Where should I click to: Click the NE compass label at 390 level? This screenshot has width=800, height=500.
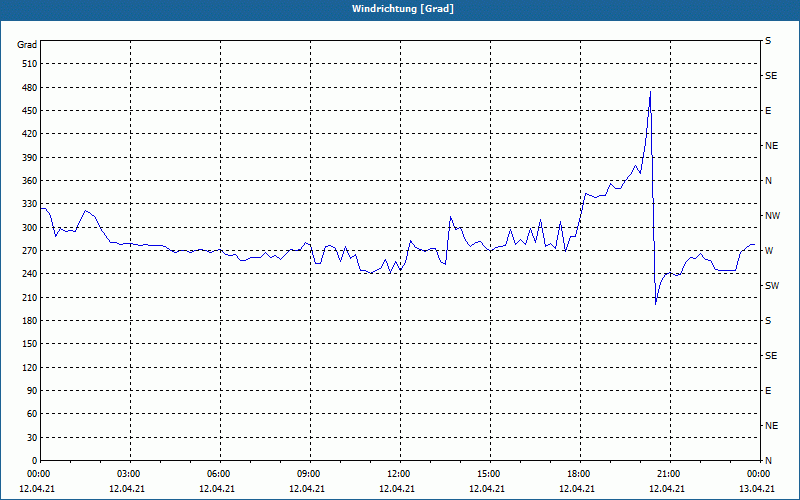tap(771, 146)
